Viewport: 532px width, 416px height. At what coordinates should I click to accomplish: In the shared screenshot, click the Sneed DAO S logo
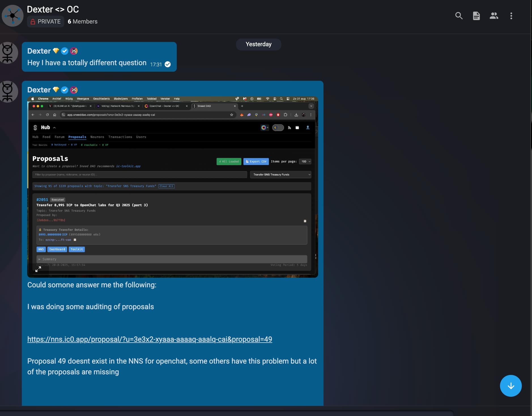tap(35, 128)
